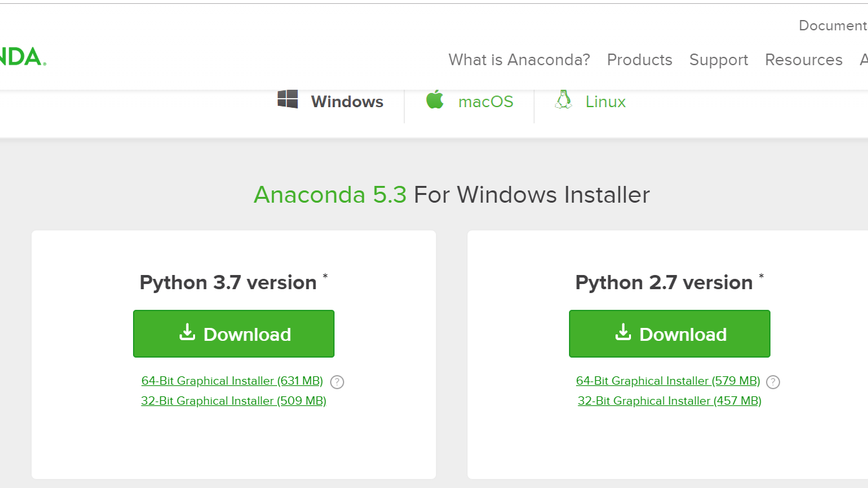This screenshot has width=868, height=488.
Task: Click the download arrow on Python 2.7 button
Action: (x=623, y=332)
